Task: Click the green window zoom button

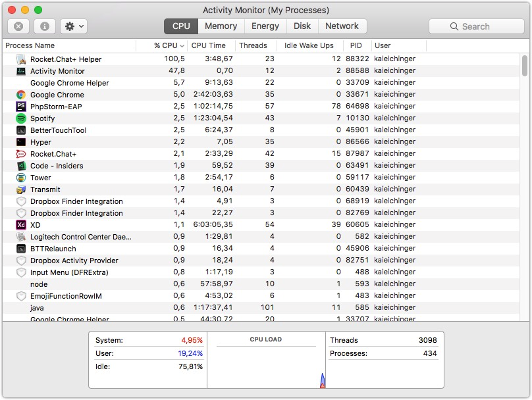Action: pos(38,10)
